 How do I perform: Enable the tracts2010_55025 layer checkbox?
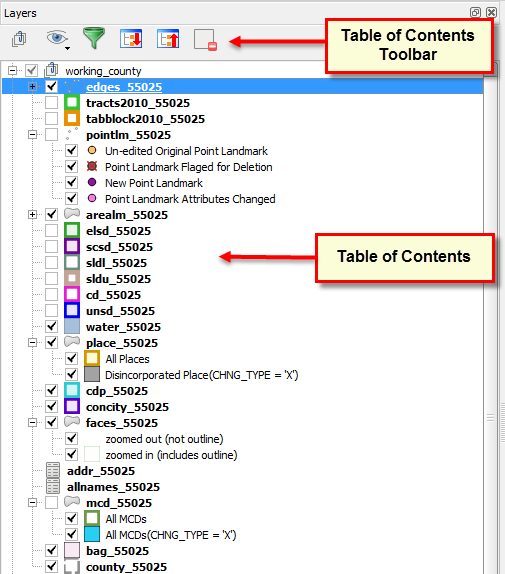coord(52,102)
